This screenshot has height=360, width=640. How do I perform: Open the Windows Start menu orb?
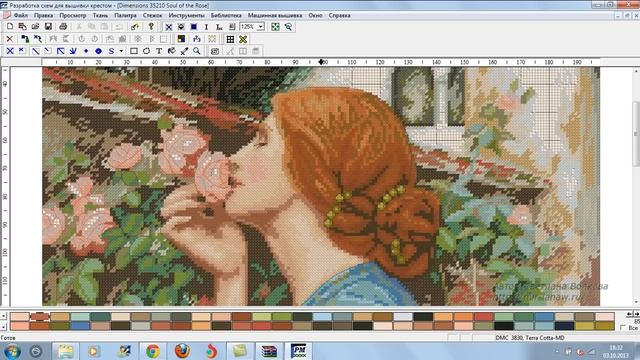click(x=12, y=351)
